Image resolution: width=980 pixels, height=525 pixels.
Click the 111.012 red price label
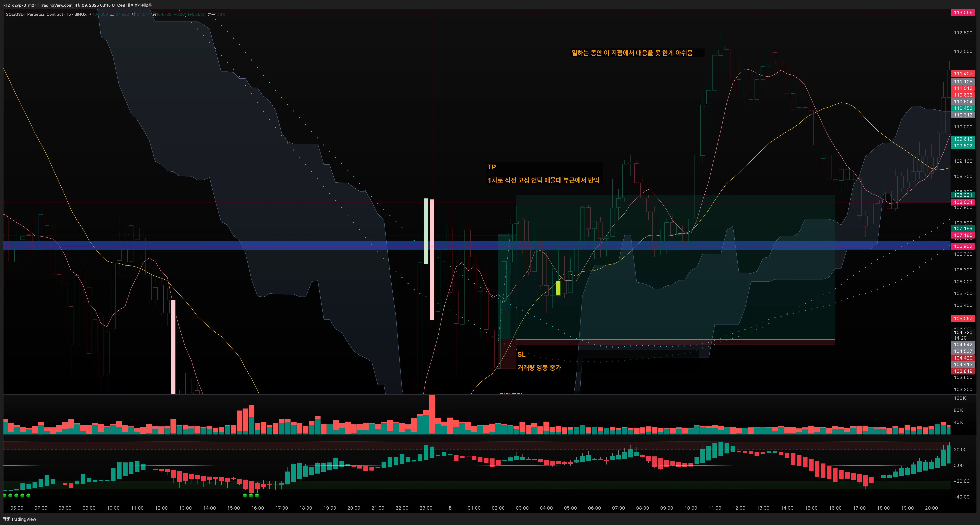(x=963, y=88)
